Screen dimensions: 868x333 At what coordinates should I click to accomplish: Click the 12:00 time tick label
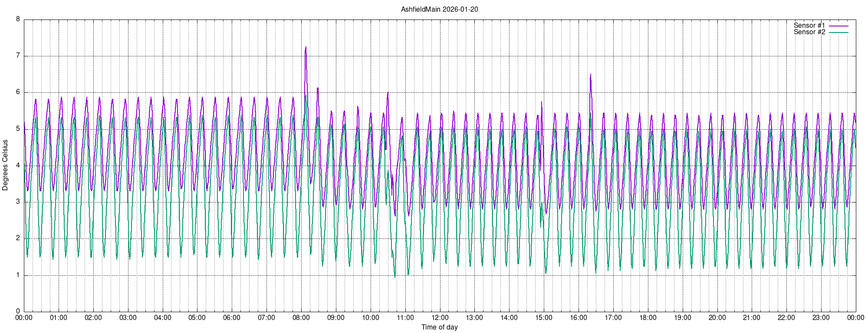click(440, 318)
